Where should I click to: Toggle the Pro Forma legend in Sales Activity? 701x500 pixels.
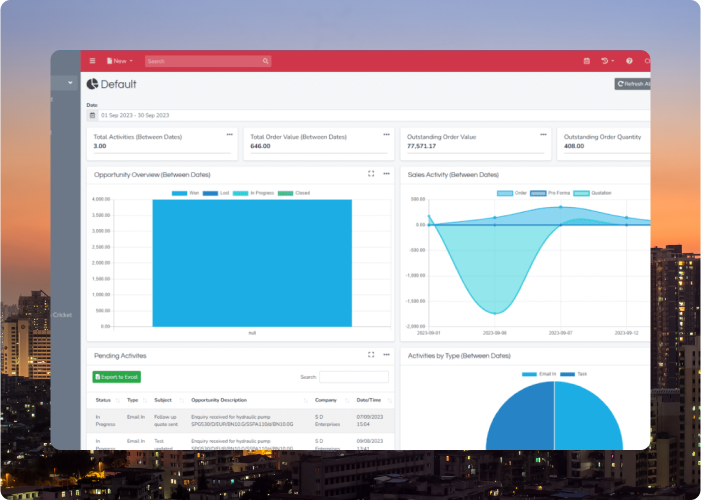(550, 193)
